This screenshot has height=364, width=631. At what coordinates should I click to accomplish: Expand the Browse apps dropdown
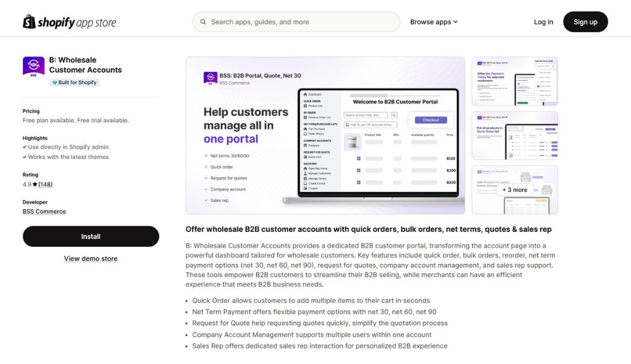point(434,22)
